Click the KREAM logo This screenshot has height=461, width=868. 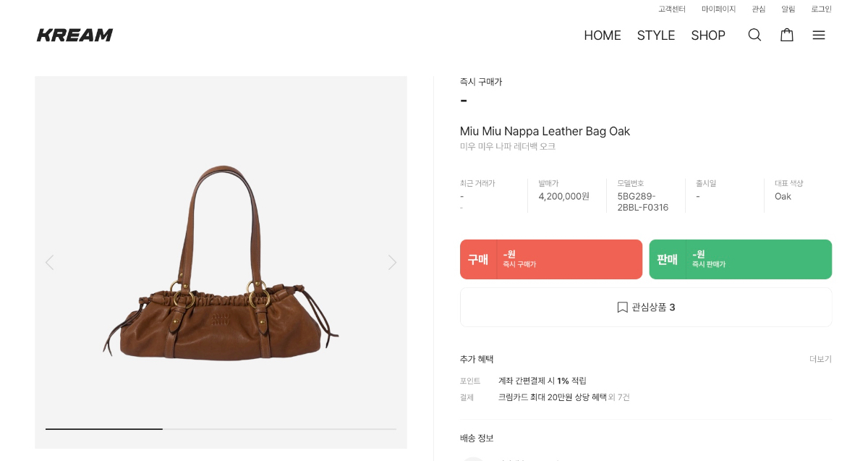pos(75,35)
